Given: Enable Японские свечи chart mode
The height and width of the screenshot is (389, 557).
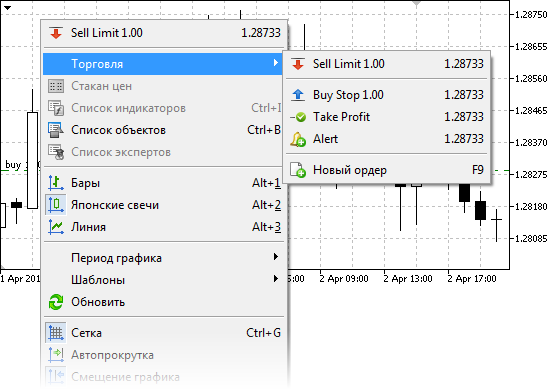Looking at the screenshot, I should tap(164, 205).
